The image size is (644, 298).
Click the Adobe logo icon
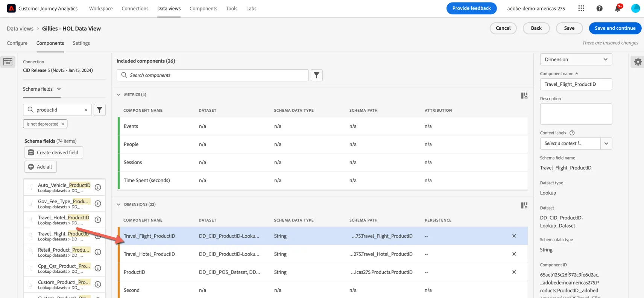click(x=11, y=8)
